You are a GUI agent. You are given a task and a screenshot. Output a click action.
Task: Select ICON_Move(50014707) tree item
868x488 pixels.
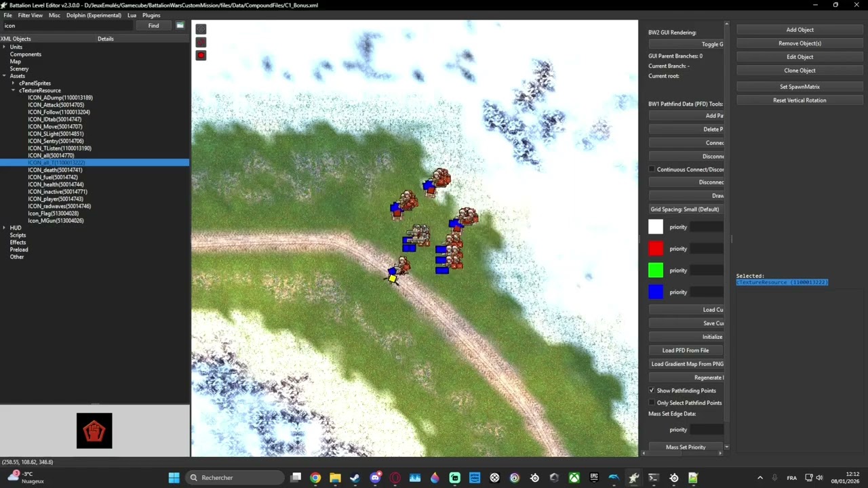pos(55,127)
